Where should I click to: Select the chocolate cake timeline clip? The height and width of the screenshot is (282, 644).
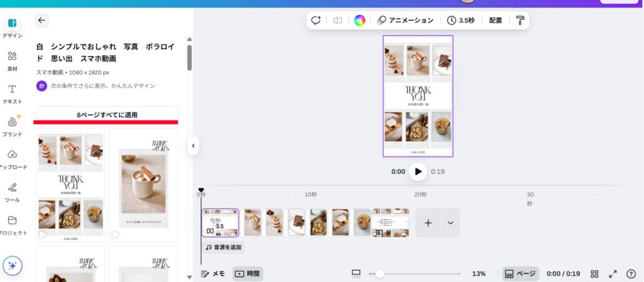click(x=296, y=222)
